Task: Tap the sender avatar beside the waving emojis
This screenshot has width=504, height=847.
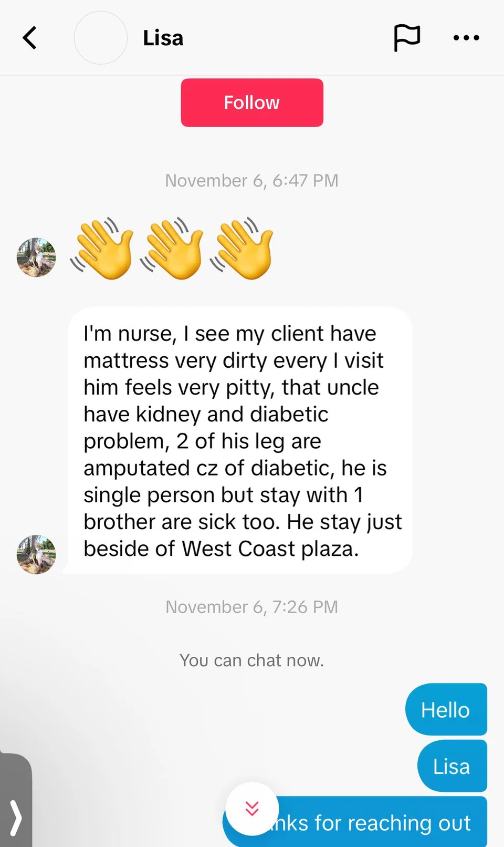Action: (36, 257)
